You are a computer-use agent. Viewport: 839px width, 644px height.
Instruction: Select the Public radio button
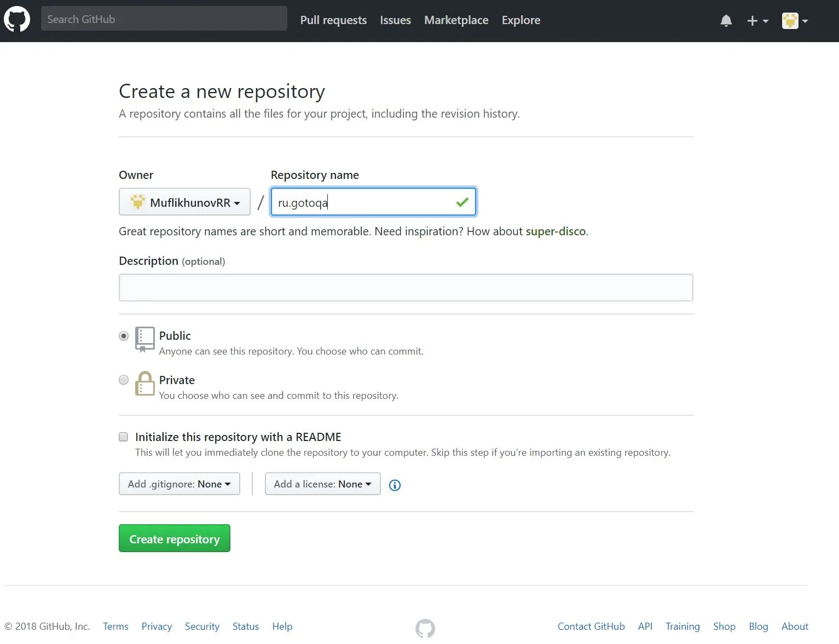(124, 336)
